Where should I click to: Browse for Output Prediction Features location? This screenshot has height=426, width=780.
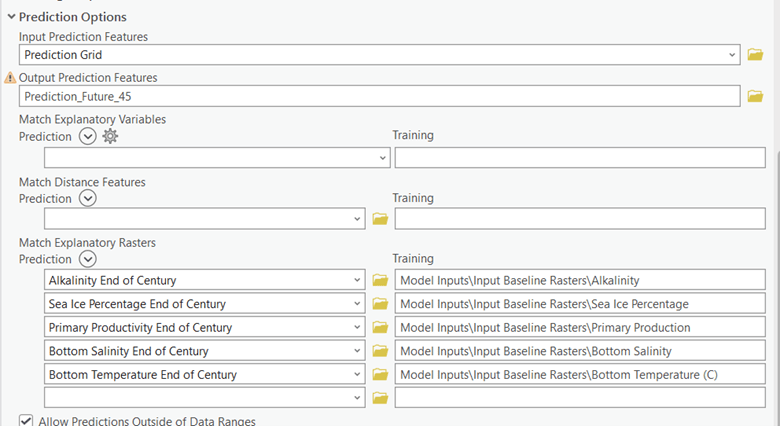coord(755,96)
